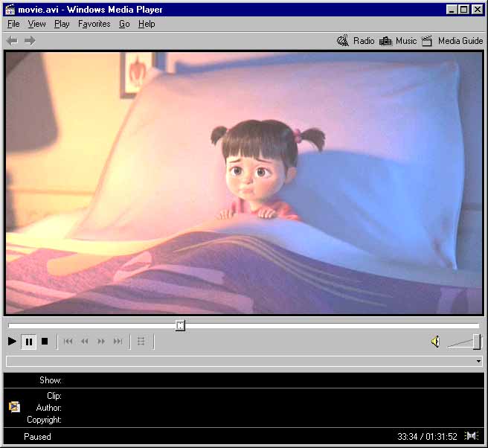The height and width of the screenshot is (448, 488).
Task: Click the skip back icon
Action: (68, 342)
